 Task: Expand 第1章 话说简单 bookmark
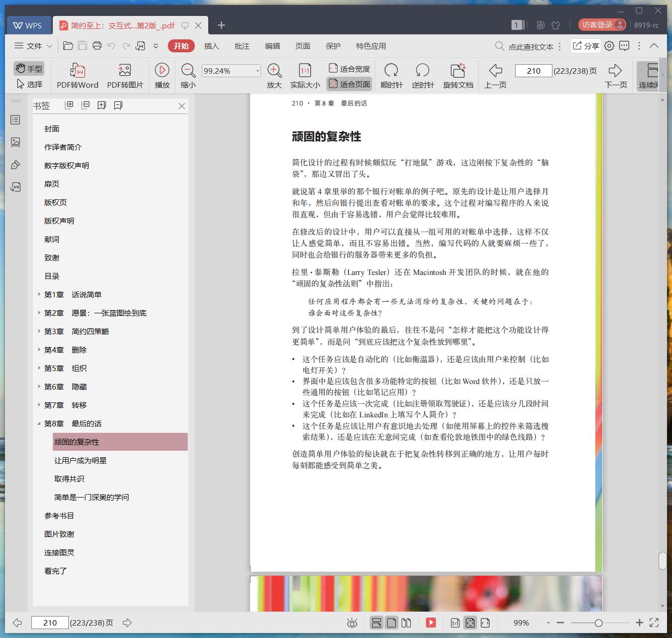click(39, 294)
